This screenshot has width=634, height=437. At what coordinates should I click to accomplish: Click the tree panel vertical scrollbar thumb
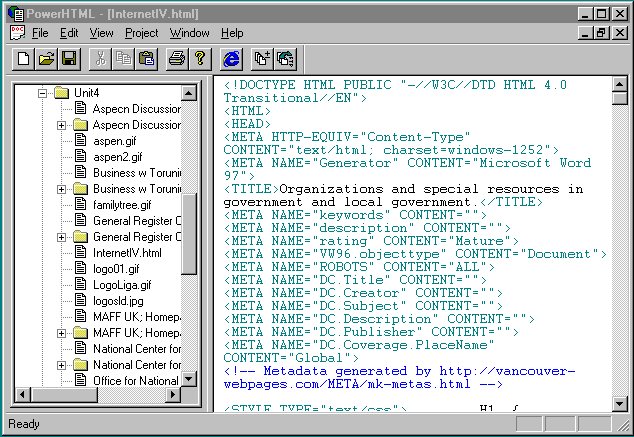(189, 234)
